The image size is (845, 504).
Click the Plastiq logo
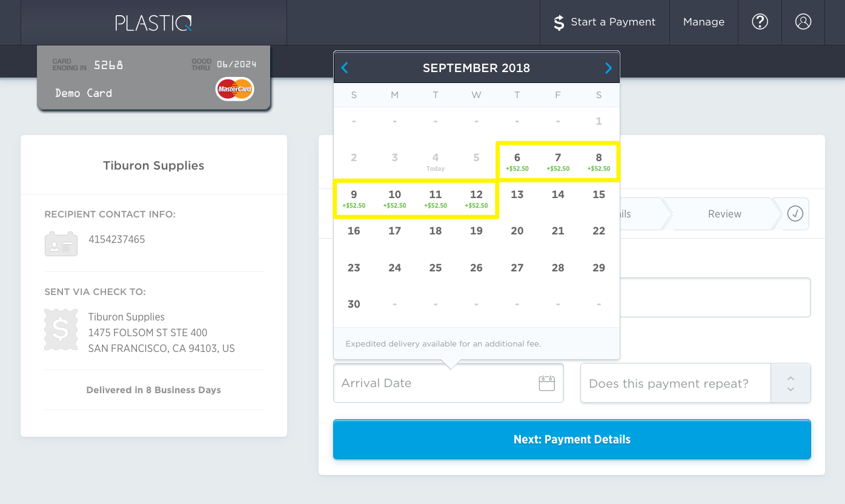[154, 22]
